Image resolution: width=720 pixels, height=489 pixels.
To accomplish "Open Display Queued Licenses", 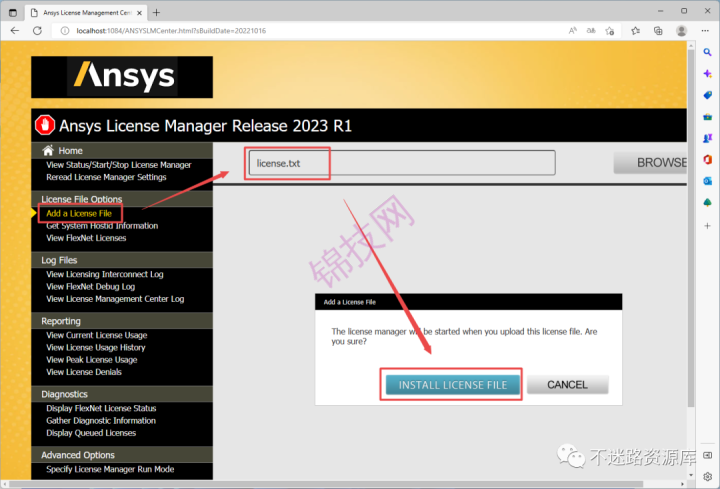I will tap(91, 433).
